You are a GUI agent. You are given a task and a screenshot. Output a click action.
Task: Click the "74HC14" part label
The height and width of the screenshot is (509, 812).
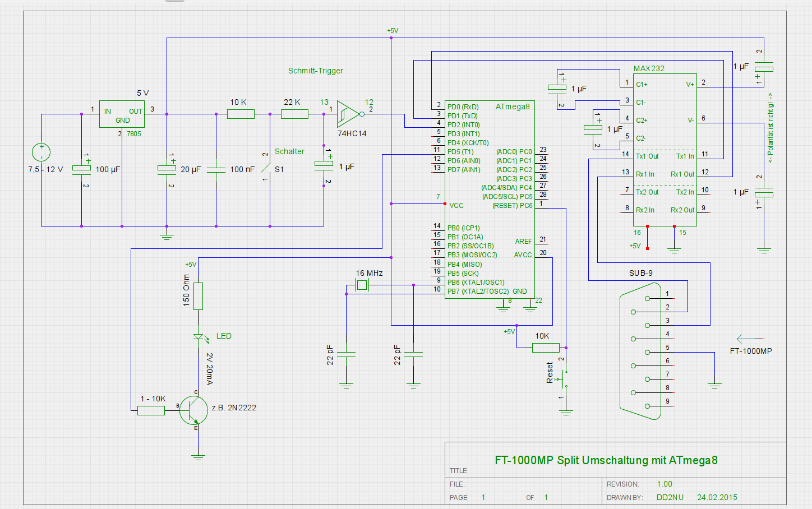(x=352, y=133)
